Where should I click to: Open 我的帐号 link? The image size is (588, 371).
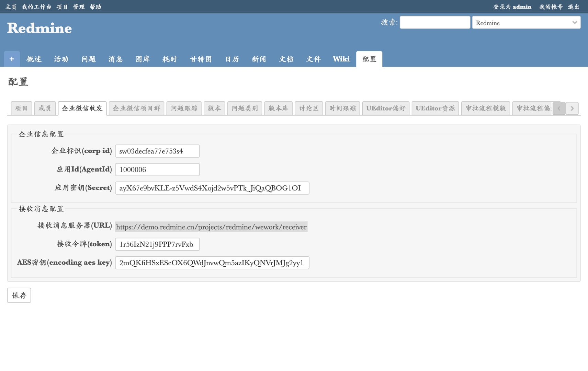pos(551,7)
